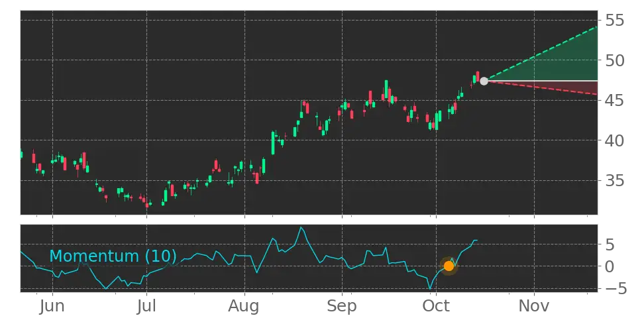644x322 pixels.
Task: Click the orange momentum crossover marker
Action: (x=449, y=266)
